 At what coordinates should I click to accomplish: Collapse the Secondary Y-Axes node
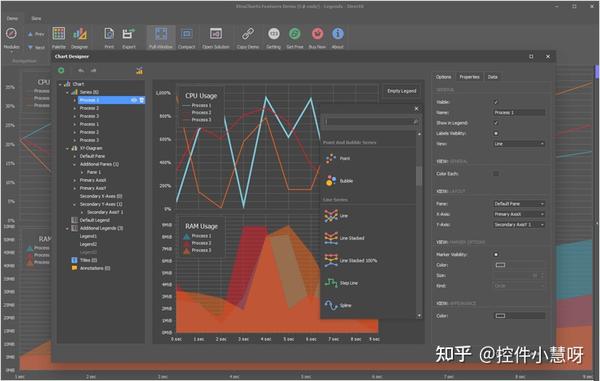click(75, 205)
